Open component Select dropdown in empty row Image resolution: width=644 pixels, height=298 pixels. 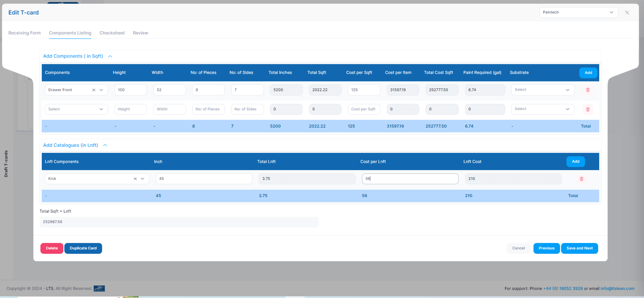pyautogui.click(x=76, y=109)
